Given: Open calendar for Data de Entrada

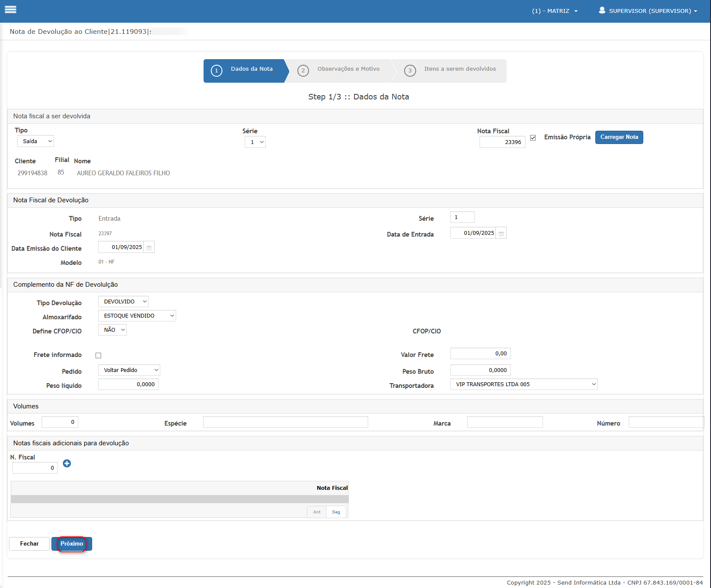Looking at the screenshot, I should coord(501,234).
